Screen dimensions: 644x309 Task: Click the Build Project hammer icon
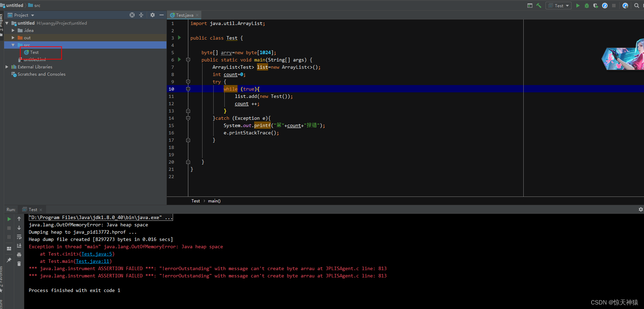click(x=539, y=6)
